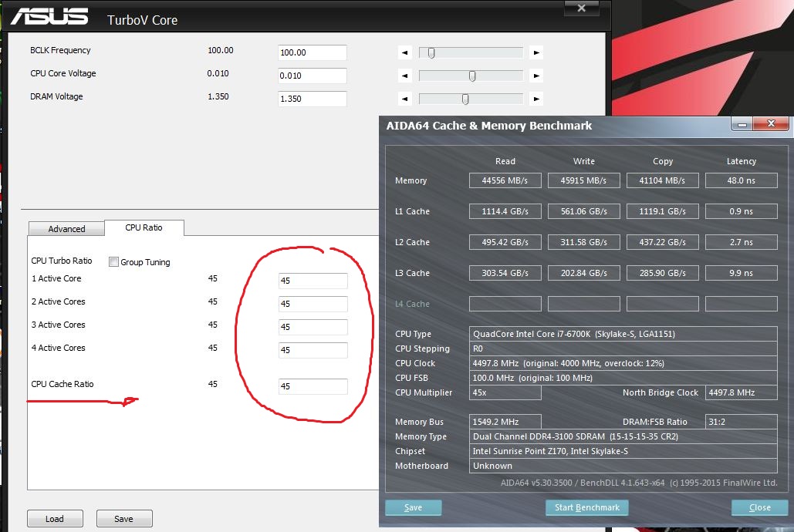
Task: Switch to the Advanced tab
Action: coord(66,229)
